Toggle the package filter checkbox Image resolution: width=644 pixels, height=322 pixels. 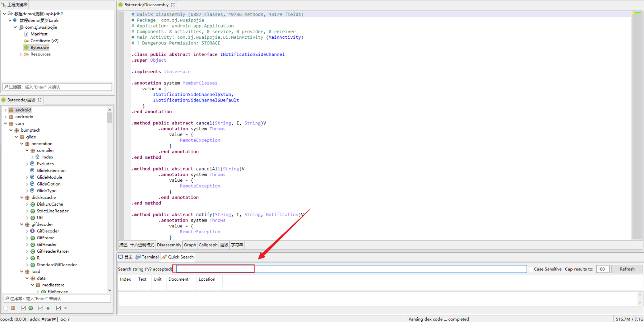coord(6,308)
